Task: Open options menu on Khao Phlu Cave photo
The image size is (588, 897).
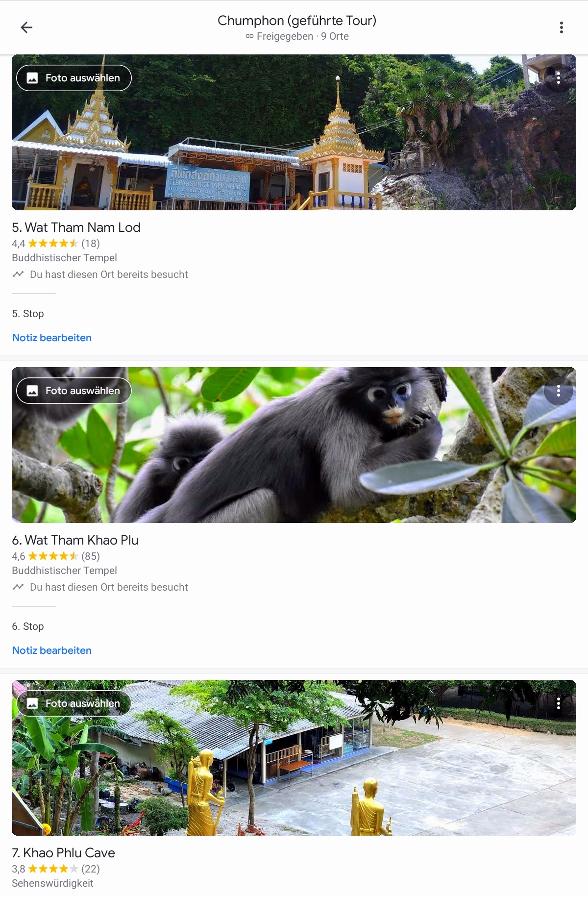Action: (558, 703)
